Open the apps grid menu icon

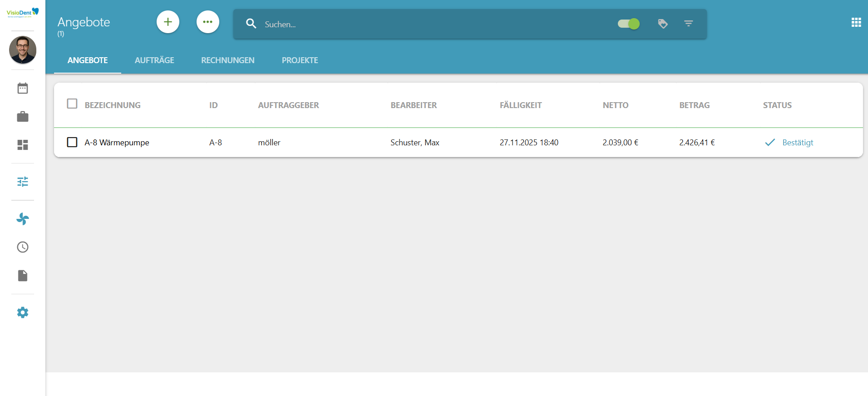(x=856, y=22)
